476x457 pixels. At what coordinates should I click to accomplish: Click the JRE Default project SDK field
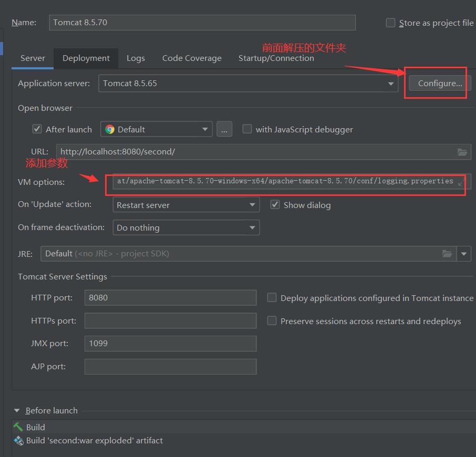[x=249, y=254]
